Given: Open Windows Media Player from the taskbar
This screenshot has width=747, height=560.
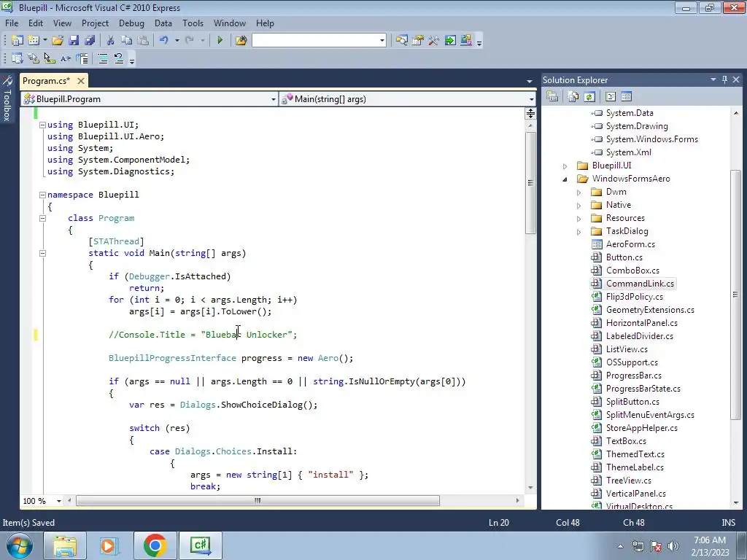Looking at the screenshot, I should (108, 545).
